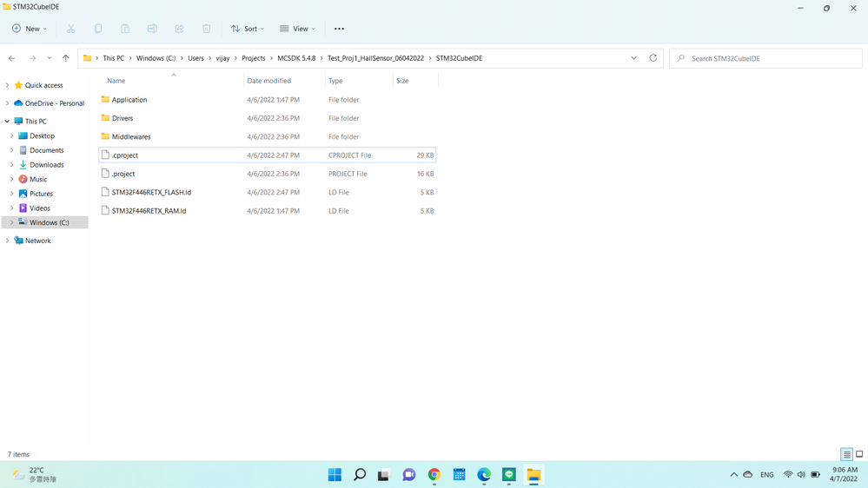This screenshot has height=488, width=868.
Task: Click the Search STM32CubeIDE field
Action: point(765,58)
